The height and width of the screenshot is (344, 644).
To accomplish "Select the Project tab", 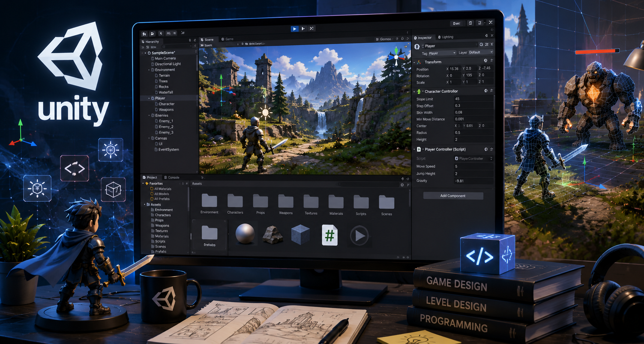I will 150,177.
